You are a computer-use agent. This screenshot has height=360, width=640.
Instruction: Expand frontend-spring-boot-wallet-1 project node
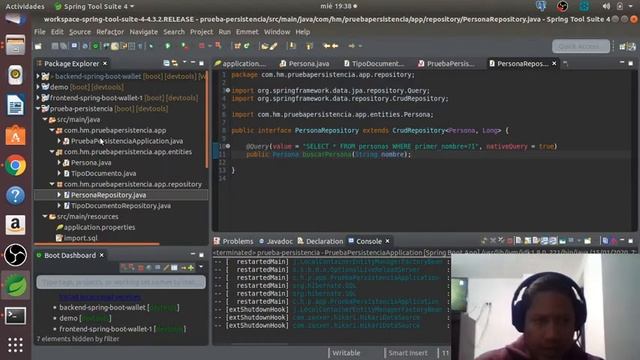(38, 98)
